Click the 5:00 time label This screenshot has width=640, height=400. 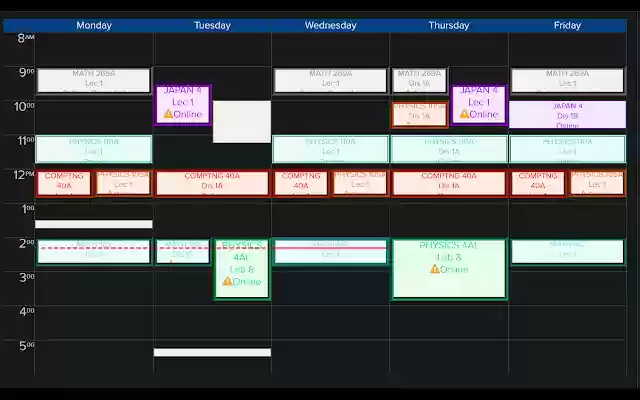[x=26, y=346]
